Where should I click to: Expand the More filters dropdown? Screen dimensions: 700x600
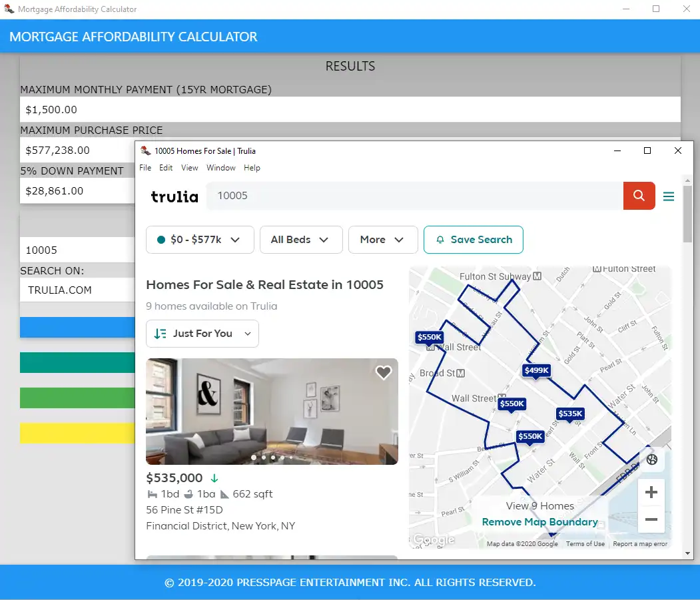(383, 240)
